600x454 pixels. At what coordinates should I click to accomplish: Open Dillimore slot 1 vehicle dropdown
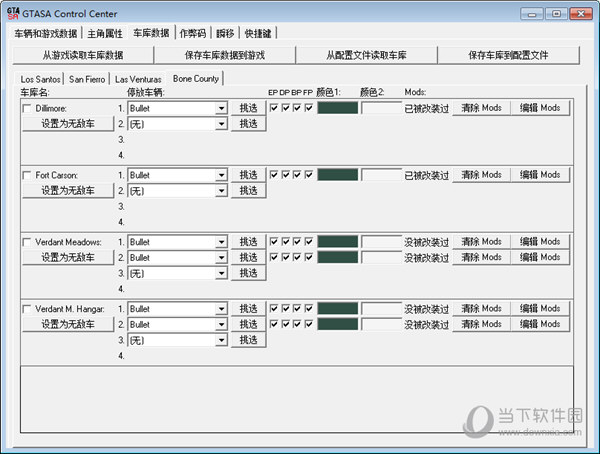click(221, 108)
